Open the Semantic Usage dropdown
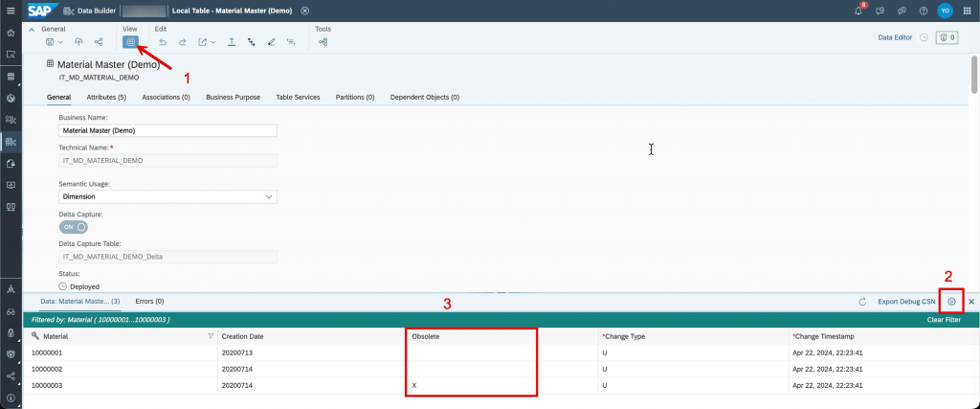 (x=167, y=196)
